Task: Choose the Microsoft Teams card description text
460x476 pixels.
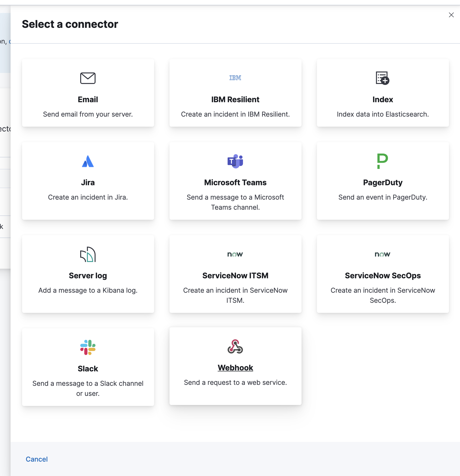Action: (235, 202)
